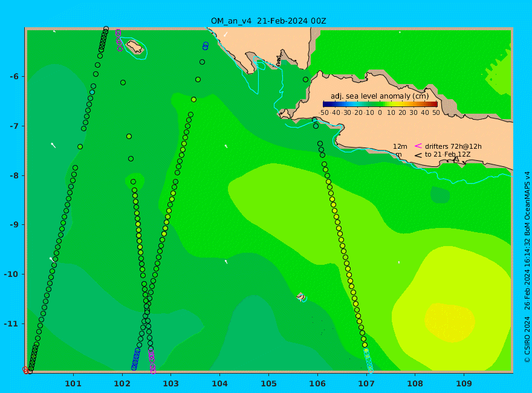Image resolution: width=532 pixels, height=393 pixels.
Task: Click the small island near 105.6E, 10.5S
Action: click(300, 296)
